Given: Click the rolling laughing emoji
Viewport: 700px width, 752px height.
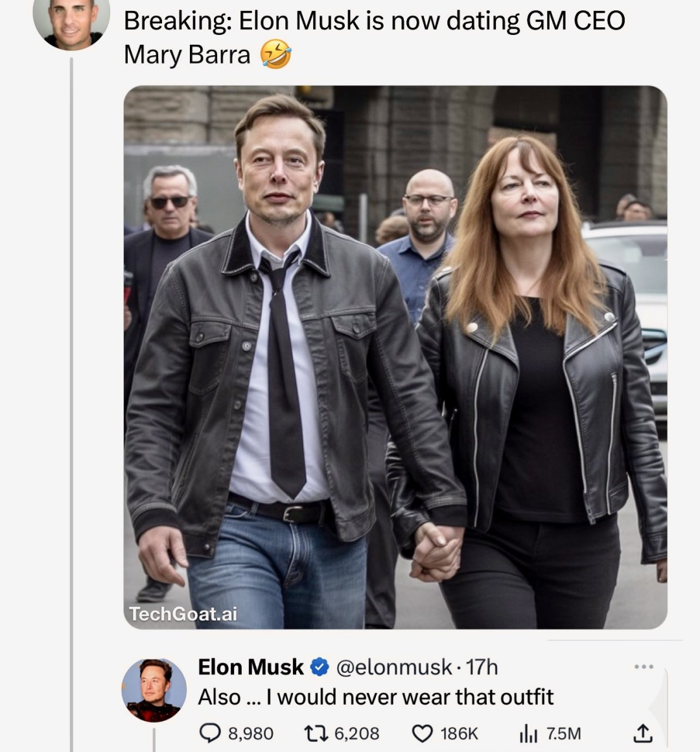Looking at the screenshot, I should click(275, 54).
